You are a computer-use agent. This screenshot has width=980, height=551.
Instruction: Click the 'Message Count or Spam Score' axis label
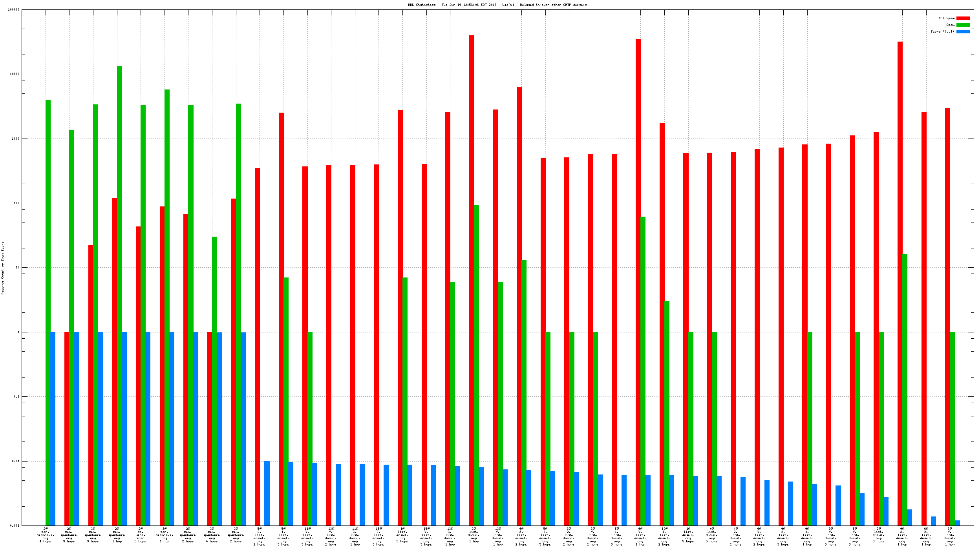click(3, 268)
